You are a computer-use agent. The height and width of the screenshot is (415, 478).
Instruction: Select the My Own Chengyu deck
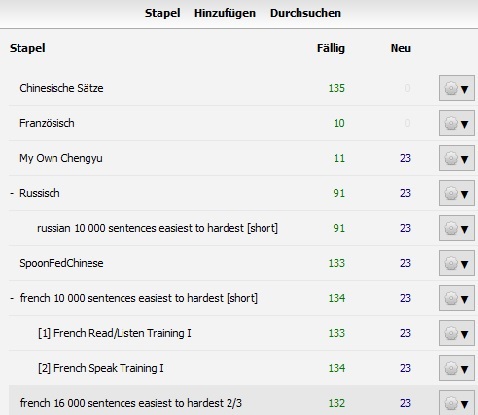[61, 158]
